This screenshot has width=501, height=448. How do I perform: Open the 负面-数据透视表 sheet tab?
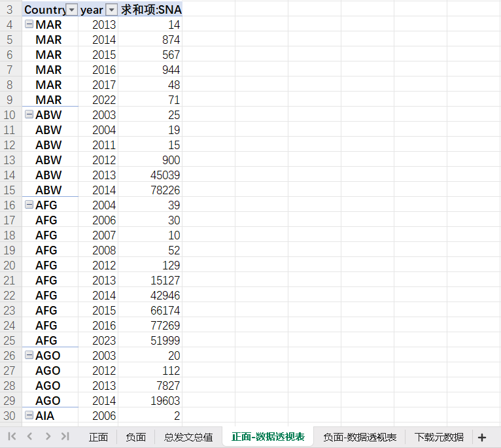(x=360, y=437)
